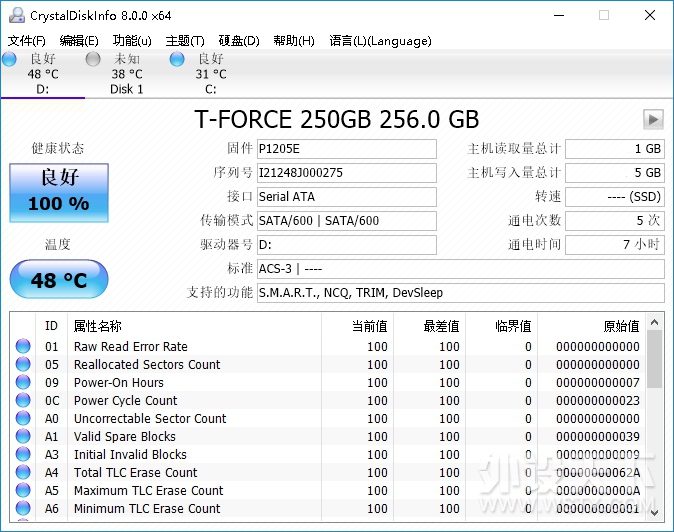Select the Uncorrectable Sector Count attribute name
This screenshot has width=674, height=532.
click(150, 419)
